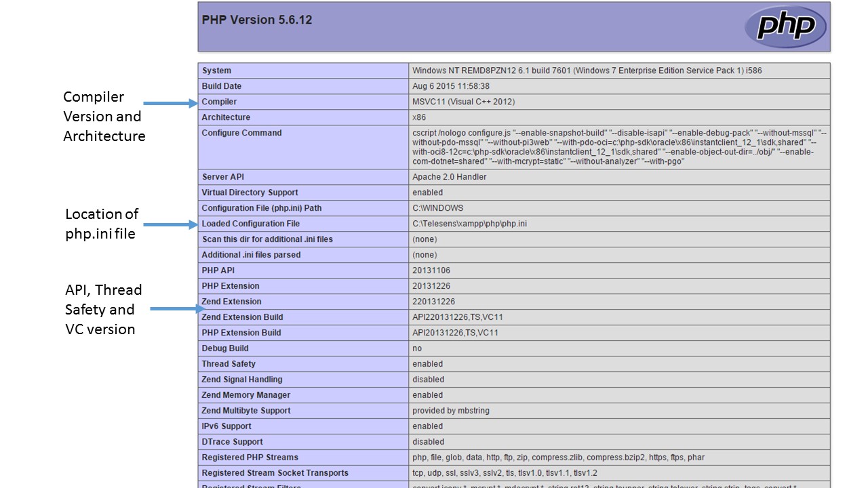Click the 'Compiler' table label
The width and height of the screenshot is (868, 488).
point(220,102)
